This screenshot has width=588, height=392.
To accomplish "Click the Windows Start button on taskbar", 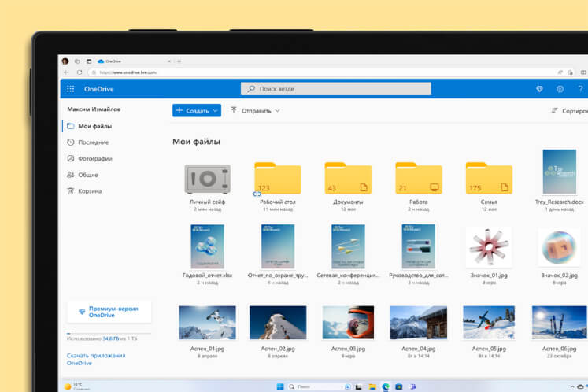I will coord(279,386).
